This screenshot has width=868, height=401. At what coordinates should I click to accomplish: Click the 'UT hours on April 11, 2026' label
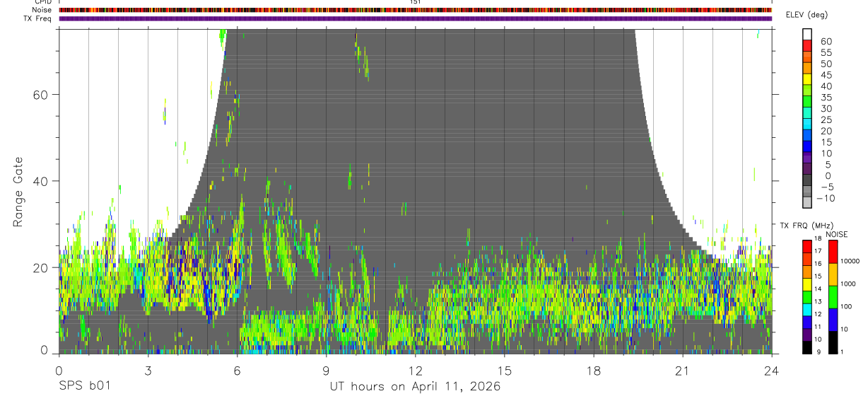(415, 386)
